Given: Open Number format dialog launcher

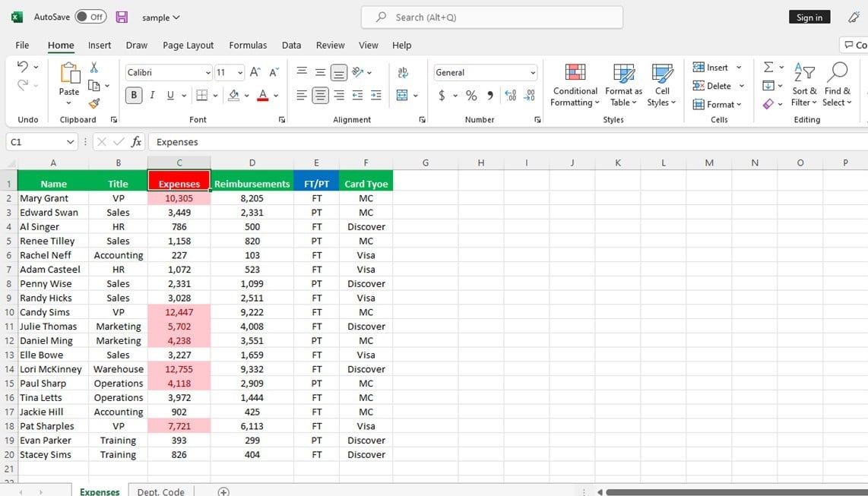Looking at the screenshot, I should pyautogui.click(x=537, y=119).
